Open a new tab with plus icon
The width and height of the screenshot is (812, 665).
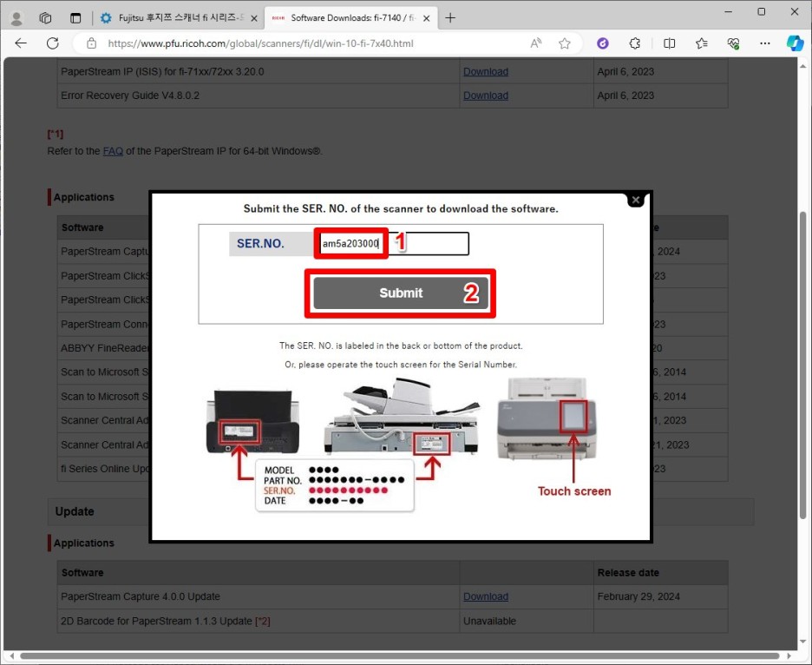coord(450,18)
